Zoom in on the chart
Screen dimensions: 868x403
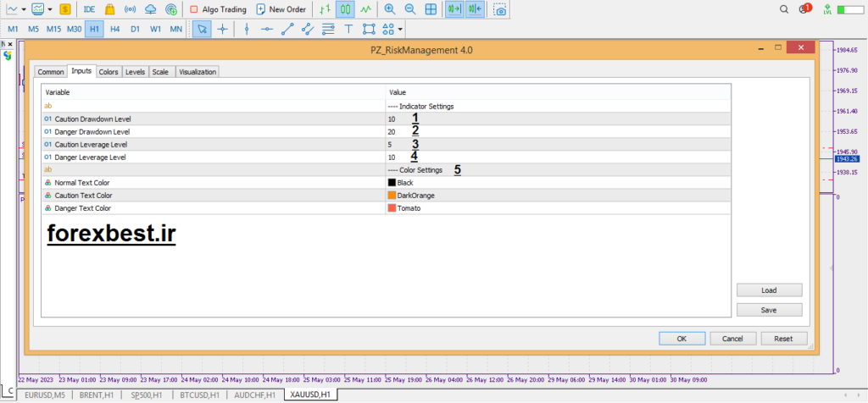(x=390, y=9)
